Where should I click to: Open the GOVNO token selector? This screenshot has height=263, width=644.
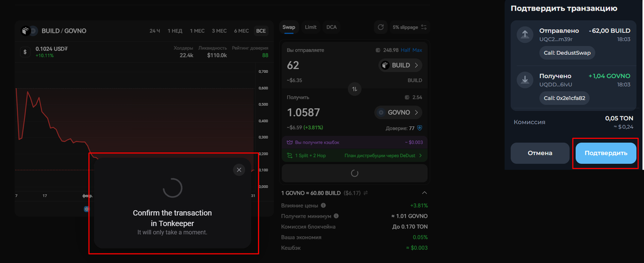(x=398, y=112)
